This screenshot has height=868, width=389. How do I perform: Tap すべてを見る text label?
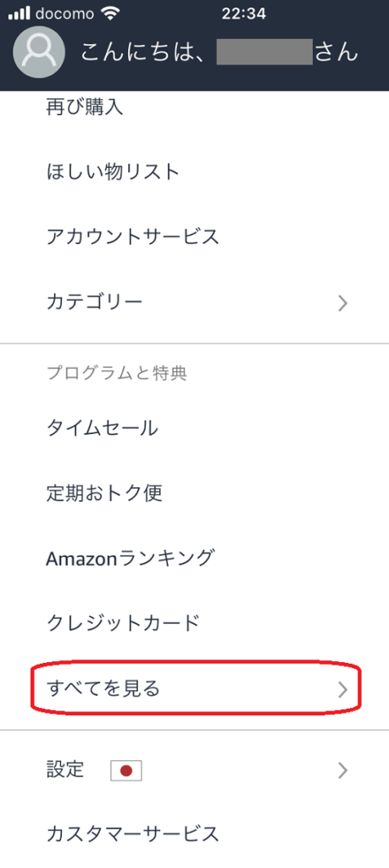pyautogui.click(x=103, y=689)
